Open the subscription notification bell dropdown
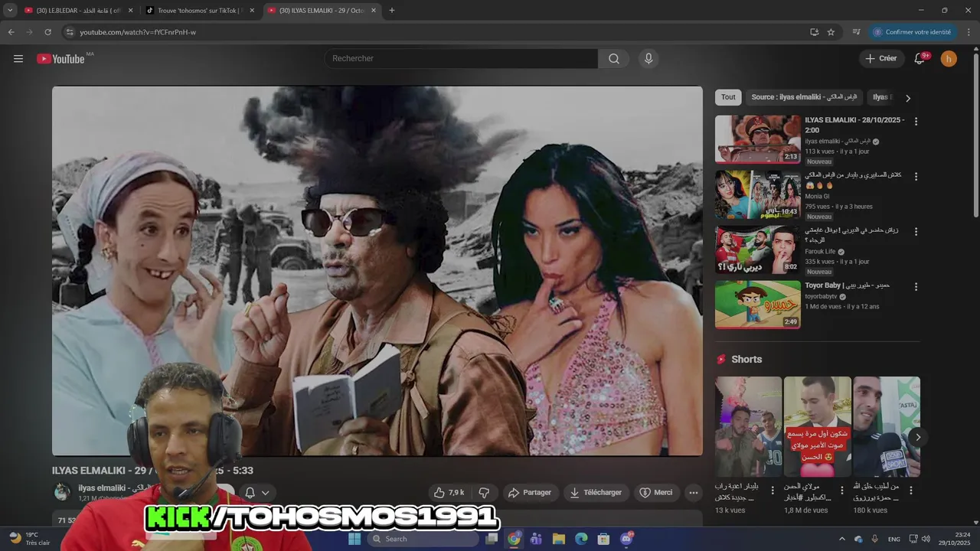980x551 pixels. pos(257,493)
